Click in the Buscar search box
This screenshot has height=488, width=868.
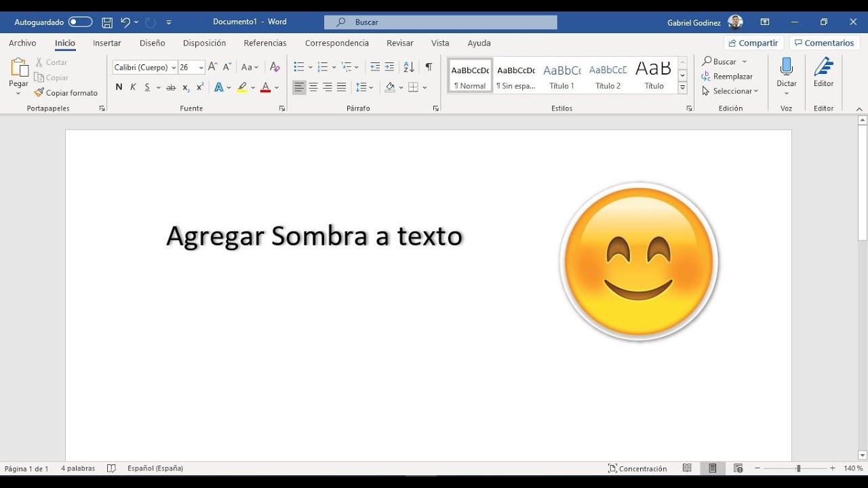441,22
